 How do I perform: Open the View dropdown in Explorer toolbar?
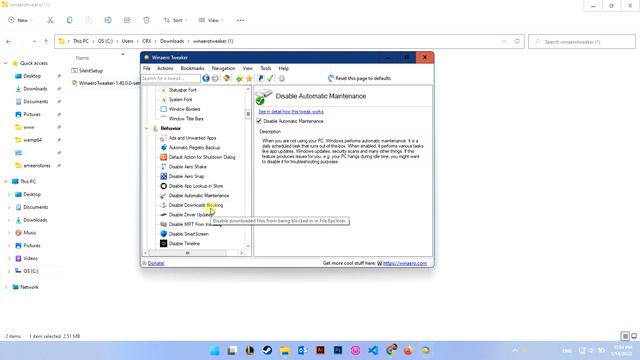211,20
